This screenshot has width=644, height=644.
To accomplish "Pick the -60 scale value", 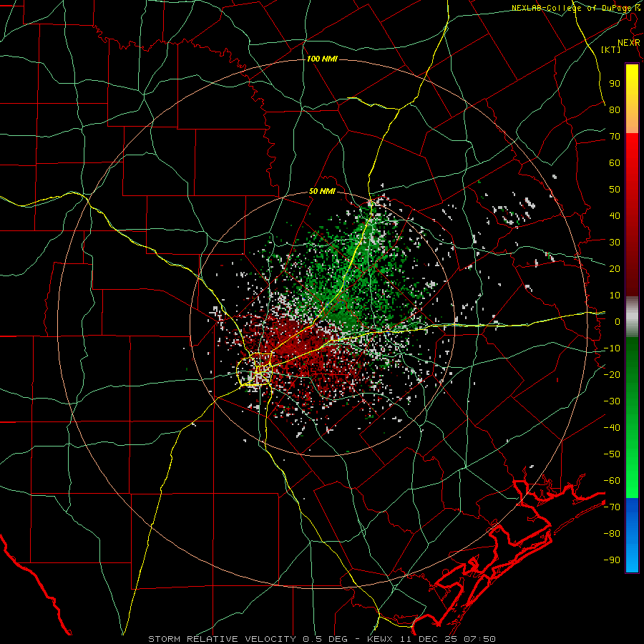I will click(612, 481).
